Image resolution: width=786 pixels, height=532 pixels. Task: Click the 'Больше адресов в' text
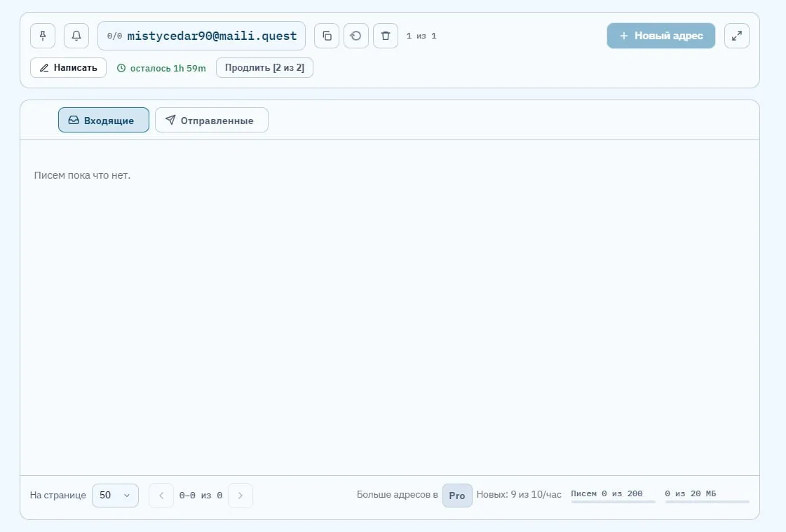coord(398,495)
